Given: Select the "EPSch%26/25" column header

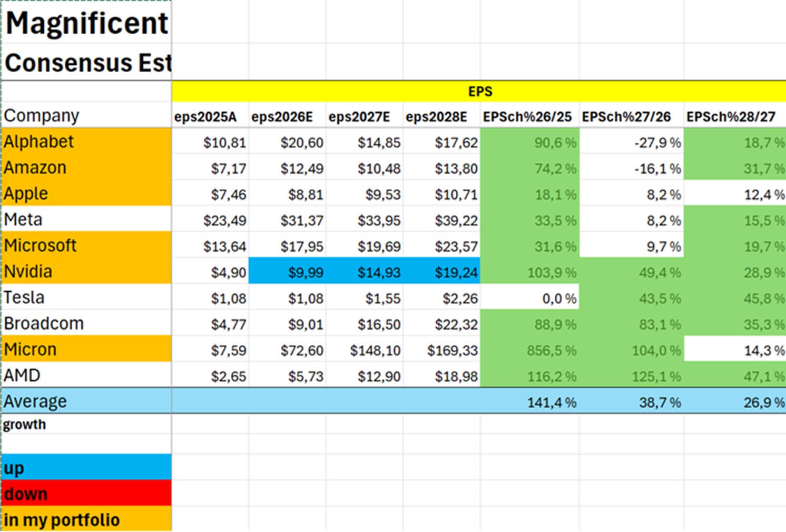Looking at the screenshot, I should click(x=529, y=116).
